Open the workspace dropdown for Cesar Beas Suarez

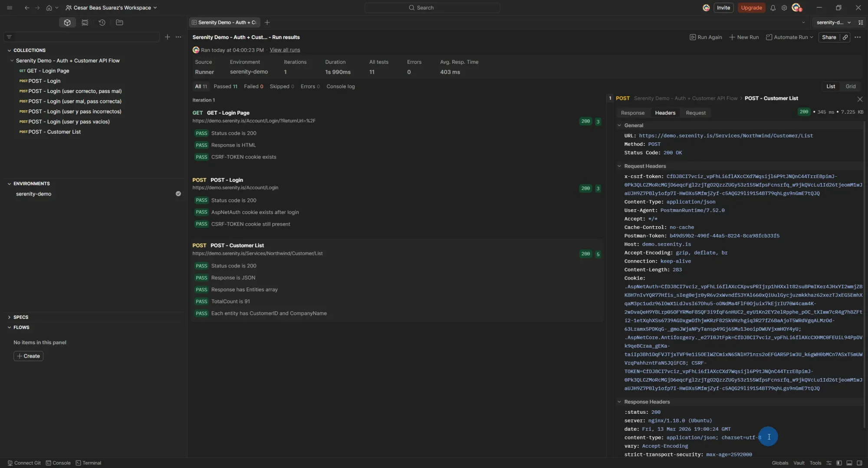pyautogui.click(x=111, y=7)
